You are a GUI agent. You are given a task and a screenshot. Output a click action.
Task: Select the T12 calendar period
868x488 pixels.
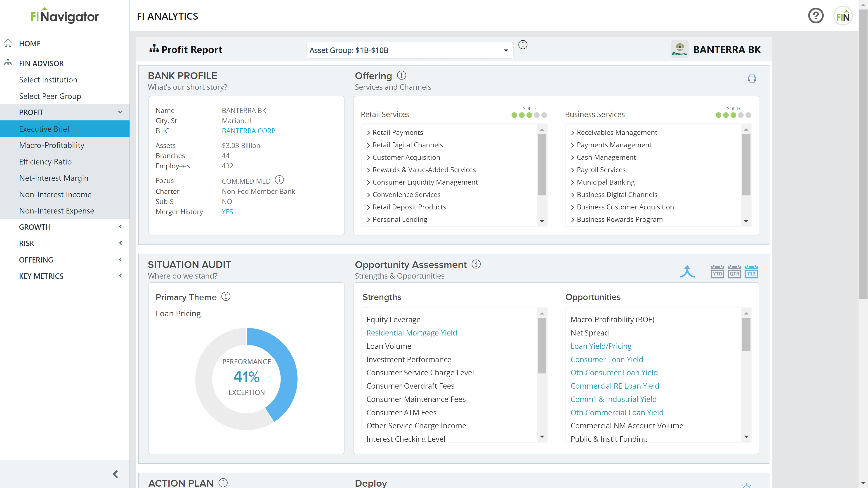tap(751, 272)
